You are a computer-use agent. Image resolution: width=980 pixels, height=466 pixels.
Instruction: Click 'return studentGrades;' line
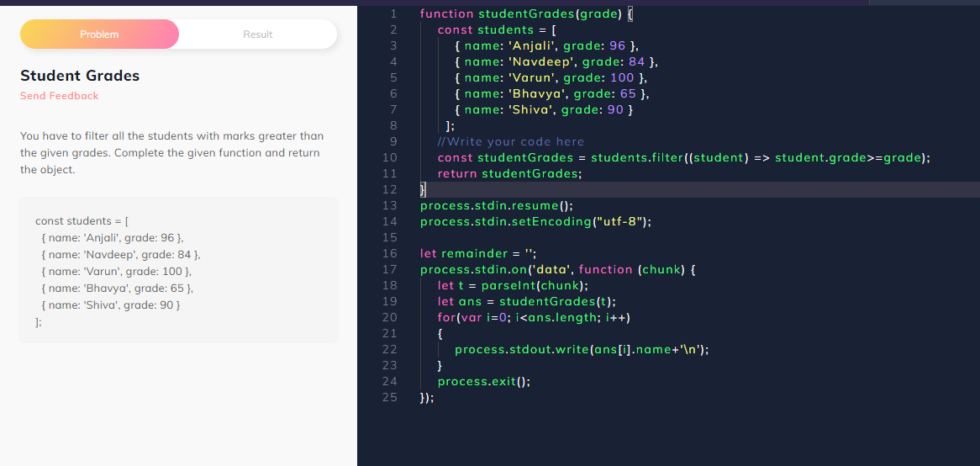pos(509,174)
